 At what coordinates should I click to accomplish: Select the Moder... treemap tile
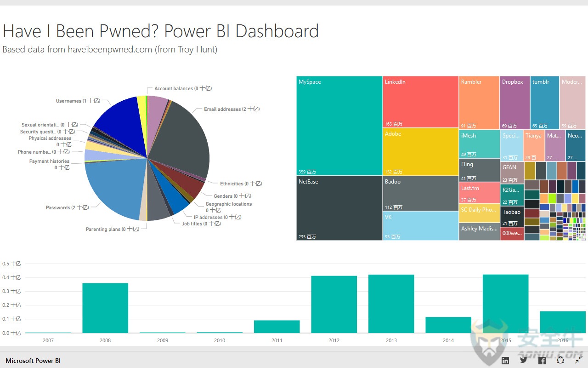point(572,103)
